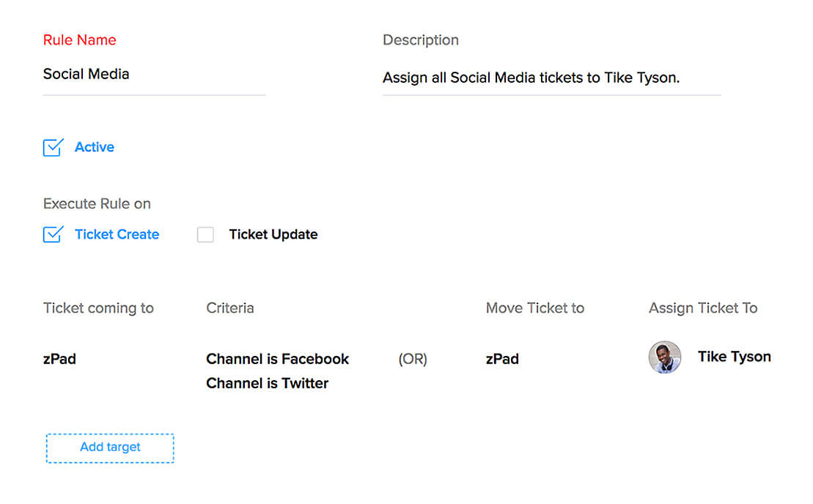The height and width of the screenshot is (504, 813).
Task: Enable the Ticket Update checkbox
Action: (205, 234)
